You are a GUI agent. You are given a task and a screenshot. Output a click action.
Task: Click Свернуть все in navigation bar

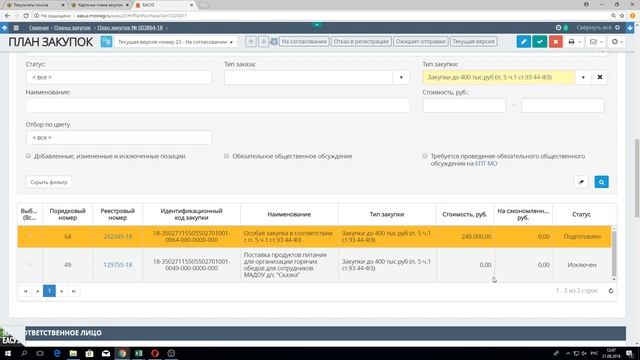(x=594, y=28)
